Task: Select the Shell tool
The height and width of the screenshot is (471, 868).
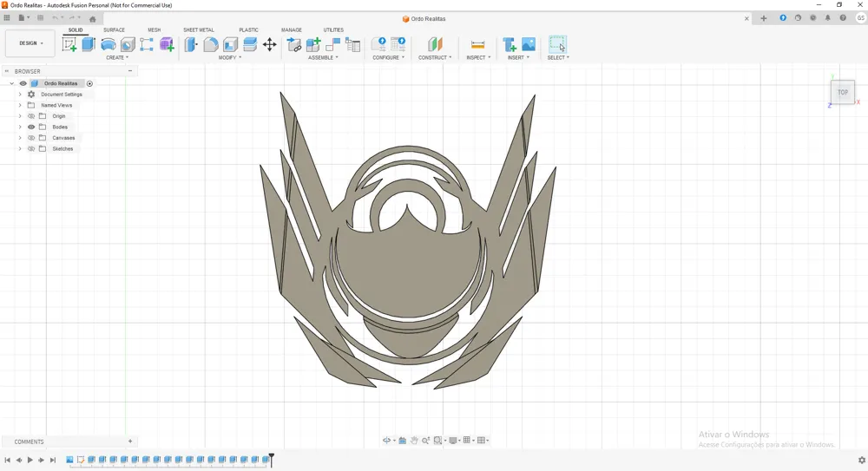Action: tap(230, 44)
